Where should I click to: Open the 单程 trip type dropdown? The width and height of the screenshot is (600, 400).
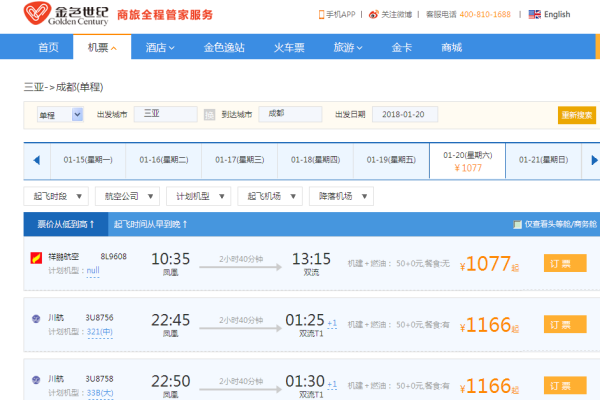(60, 115)
